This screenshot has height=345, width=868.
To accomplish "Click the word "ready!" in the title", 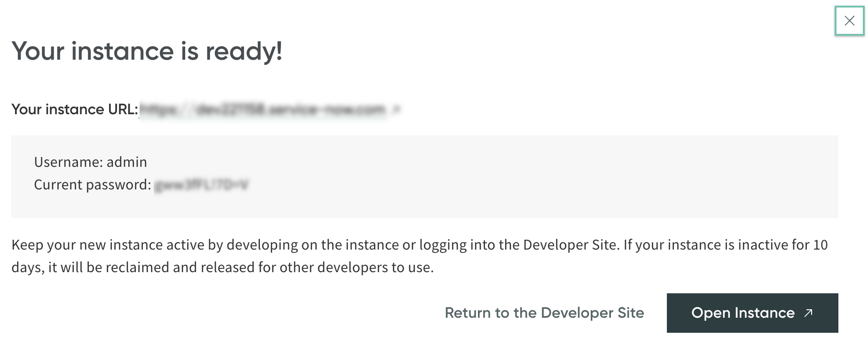I will coord(244,51).
